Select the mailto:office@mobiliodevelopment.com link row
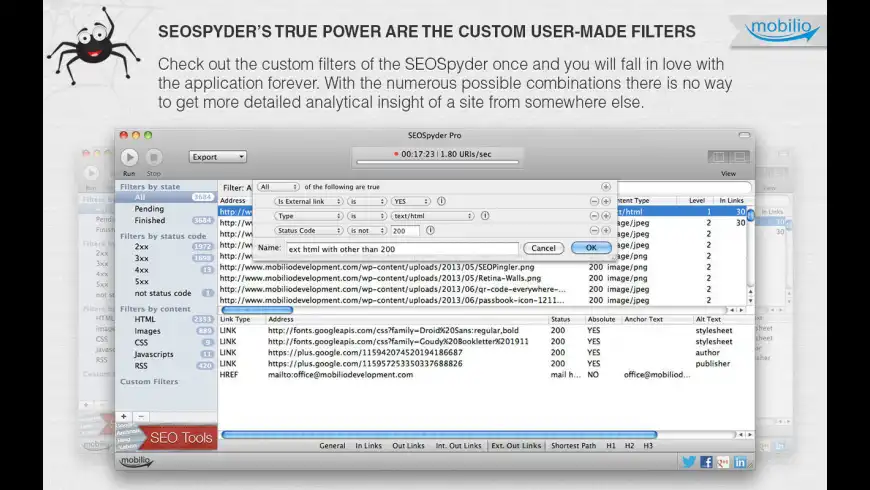This screenshot has height=490, width=870. coord(486,375)
